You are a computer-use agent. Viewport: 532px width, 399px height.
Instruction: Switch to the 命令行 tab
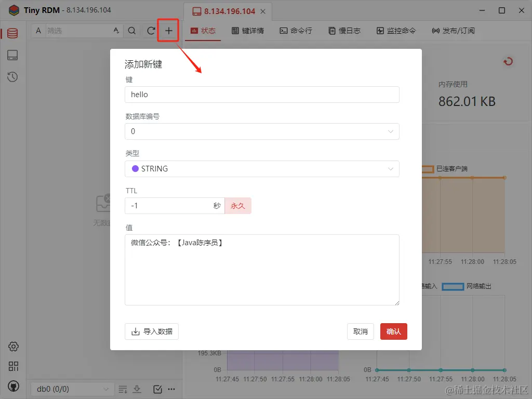(296, 31)
